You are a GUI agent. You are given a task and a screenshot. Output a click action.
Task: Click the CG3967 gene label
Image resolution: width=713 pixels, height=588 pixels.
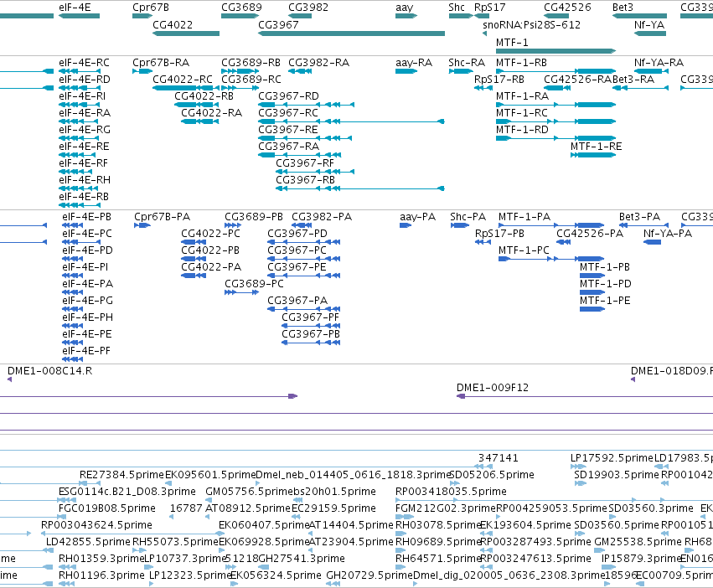coord(278,24)
